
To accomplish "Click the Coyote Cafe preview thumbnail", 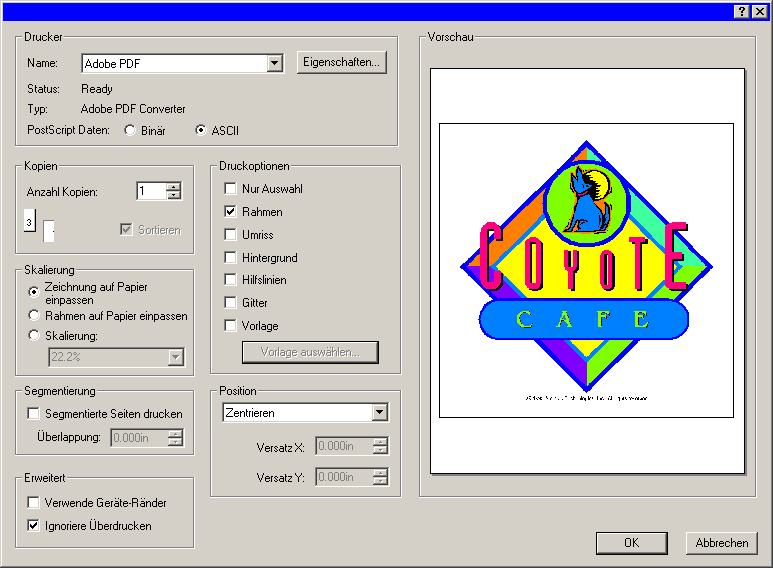I will click(587, 271).
